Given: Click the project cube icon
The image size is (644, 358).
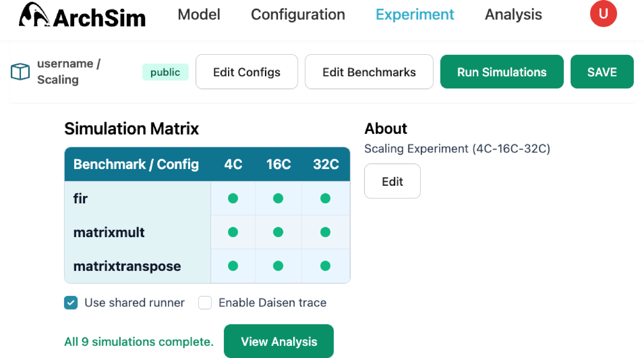Looking at the screenshot, I should coord(20,72).
